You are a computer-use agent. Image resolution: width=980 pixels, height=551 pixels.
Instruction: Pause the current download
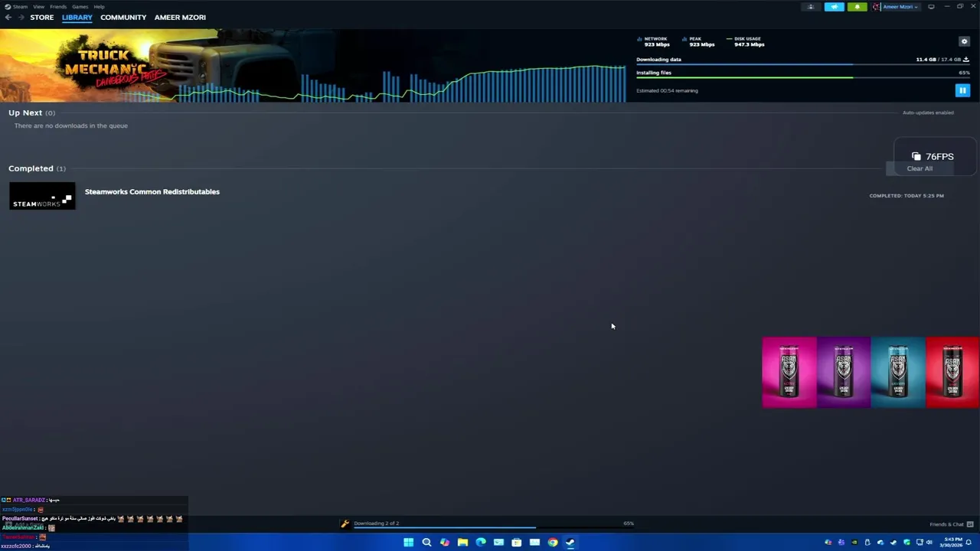coord(962,90)
